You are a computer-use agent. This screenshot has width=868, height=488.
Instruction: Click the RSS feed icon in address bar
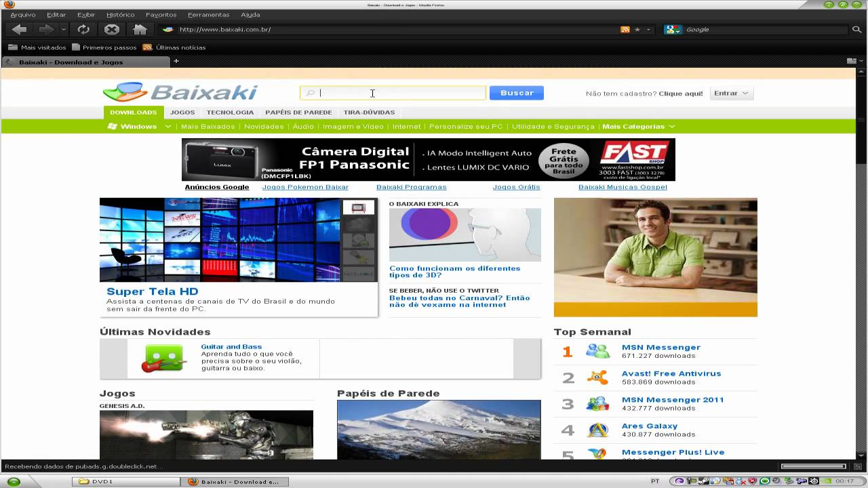(x=625, y=29)
